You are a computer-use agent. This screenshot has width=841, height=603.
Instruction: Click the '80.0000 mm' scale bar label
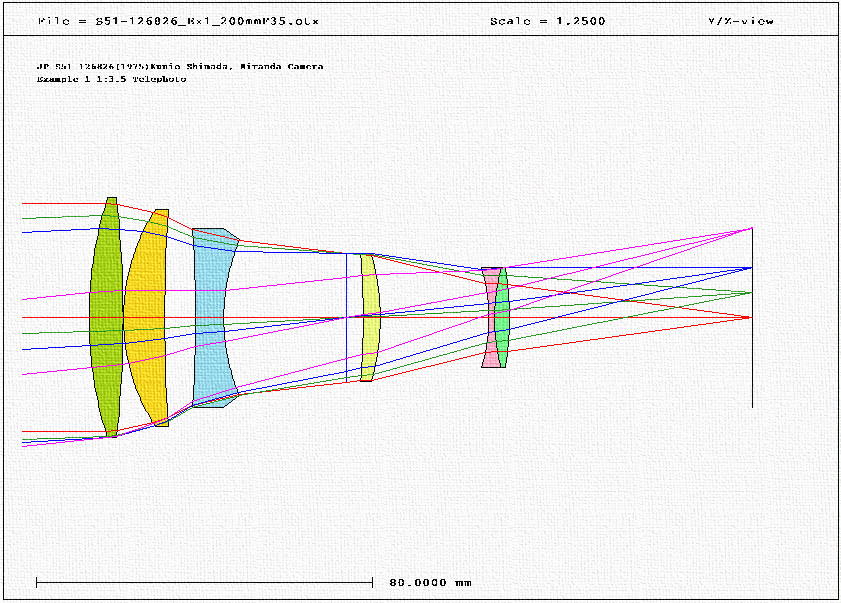pos(431,583)
